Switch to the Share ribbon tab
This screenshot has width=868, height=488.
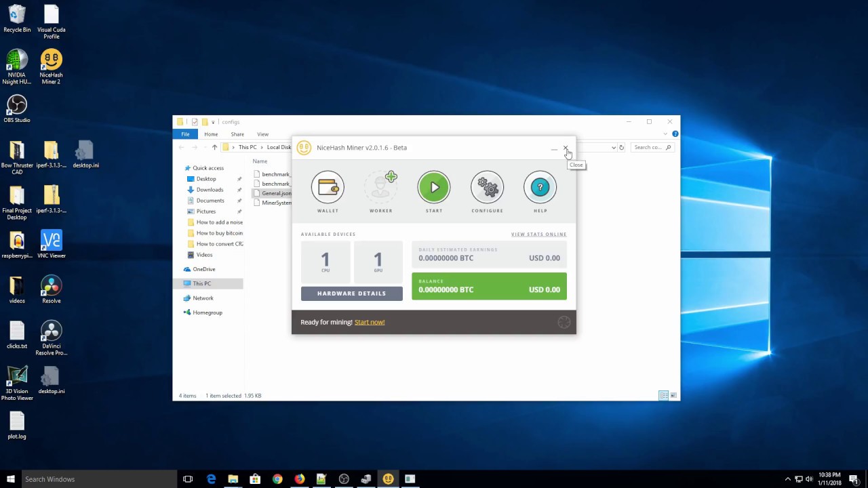point(237,134)
